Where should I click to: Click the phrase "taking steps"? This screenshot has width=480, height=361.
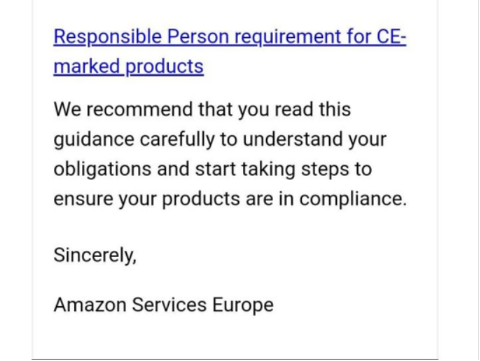pos(295,169)
